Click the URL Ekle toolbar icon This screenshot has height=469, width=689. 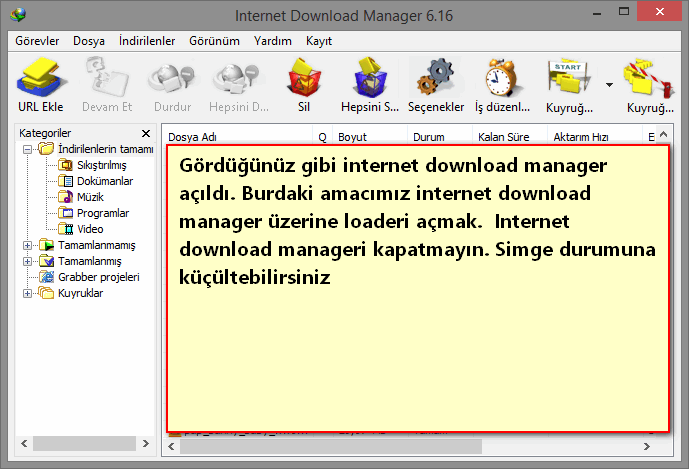(x=41, y=77)
